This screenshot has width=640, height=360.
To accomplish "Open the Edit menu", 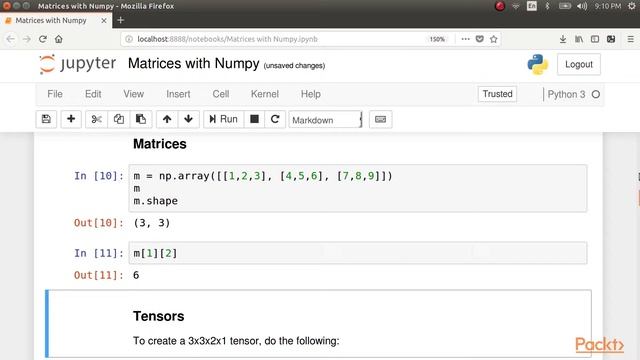I will pos(93,94).
